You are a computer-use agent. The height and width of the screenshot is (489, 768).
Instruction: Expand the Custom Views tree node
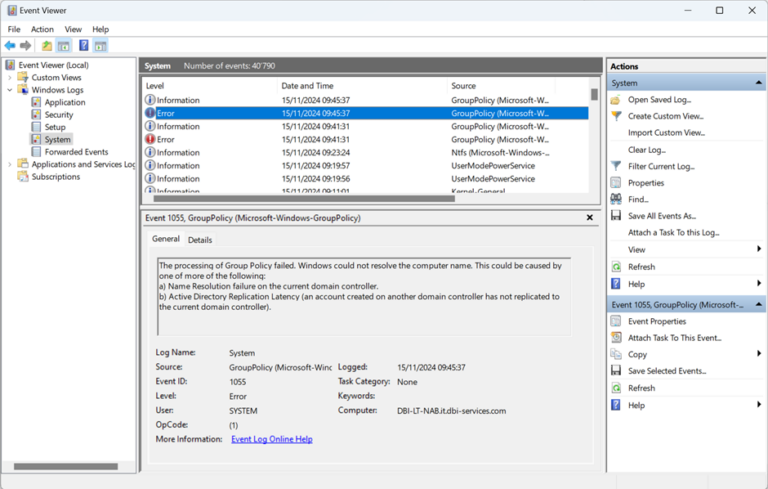click(10, 78)
